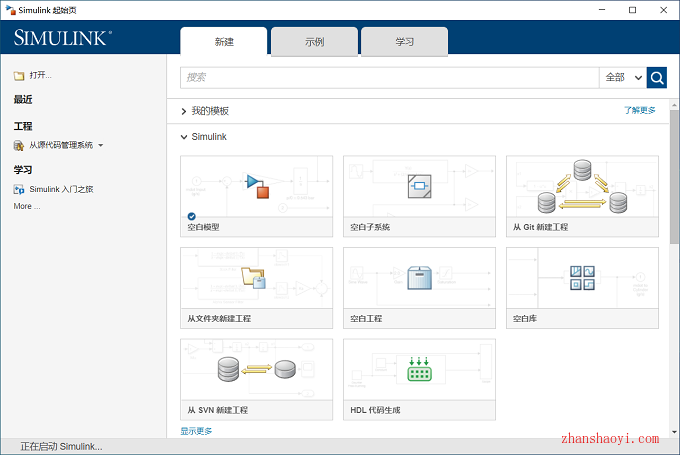The height and width of the screenshot is (455, 680).
Task: Click the 打开... link
Action: pyautogui.click(x=40, y=75)
